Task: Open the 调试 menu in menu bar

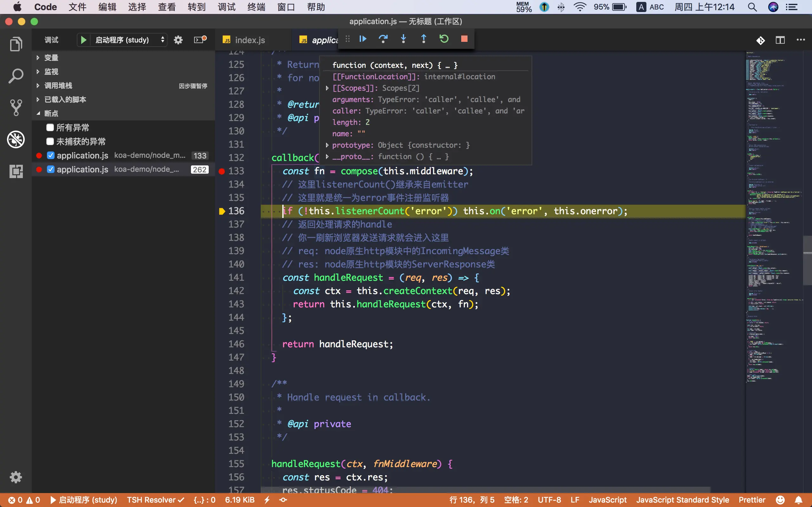Action: coord(226,7)
